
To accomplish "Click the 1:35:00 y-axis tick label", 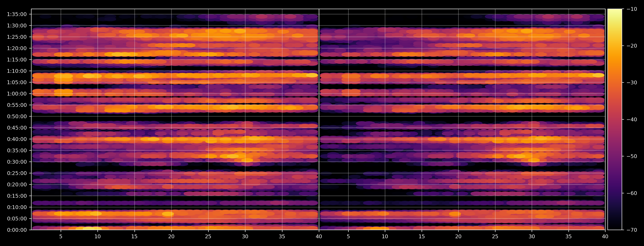I will tap(17, 14).
